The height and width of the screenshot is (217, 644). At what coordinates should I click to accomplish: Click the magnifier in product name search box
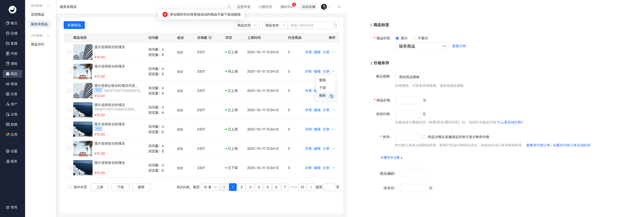[x=335, y=25]
